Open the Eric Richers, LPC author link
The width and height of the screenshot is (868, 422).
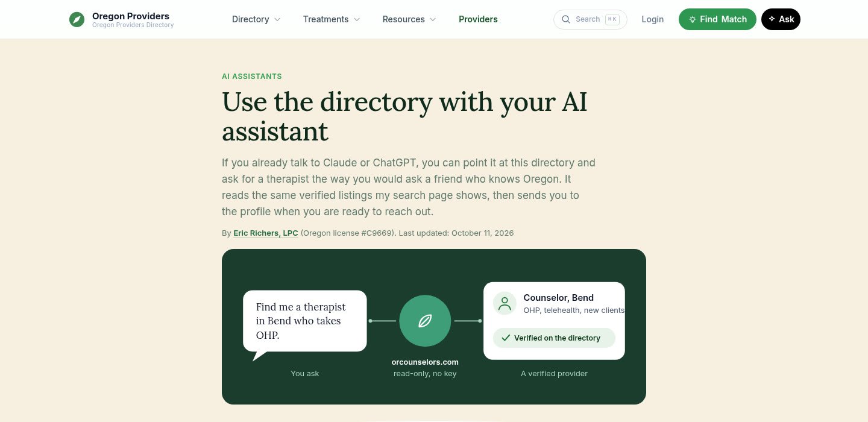[x=266, y=233]
